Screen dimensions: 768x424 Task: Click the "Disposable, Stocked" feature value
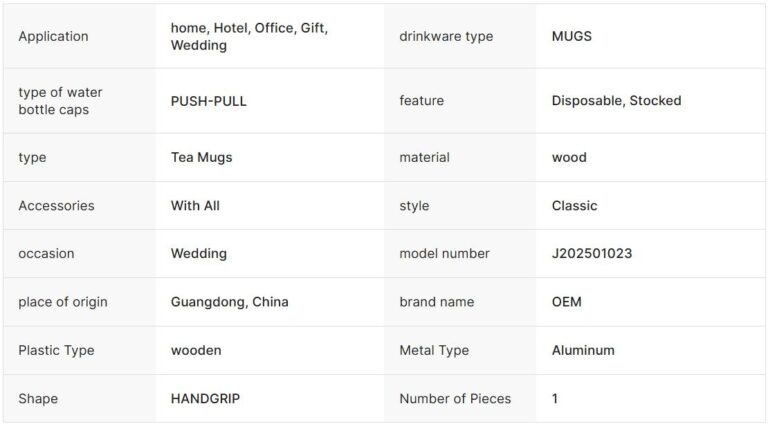pos(616,101)
